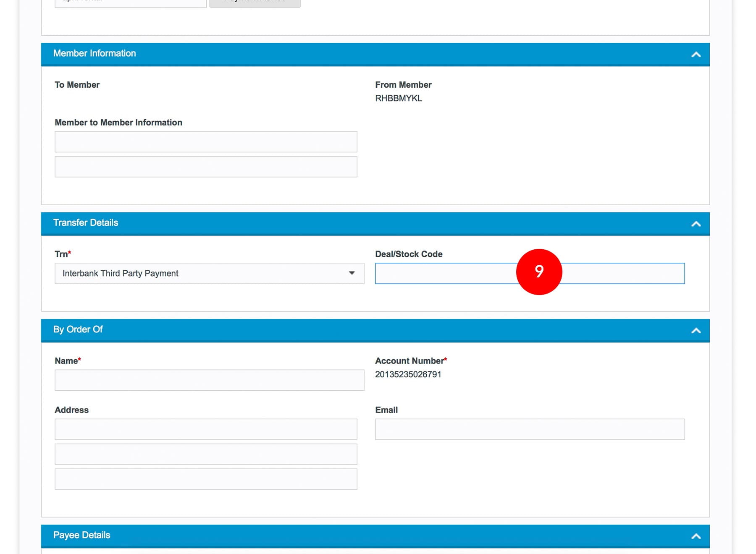The height and width of the screenshot is (554, 756).
Task: Collapse the Member Information section chevron
Action: pos(696,55)
